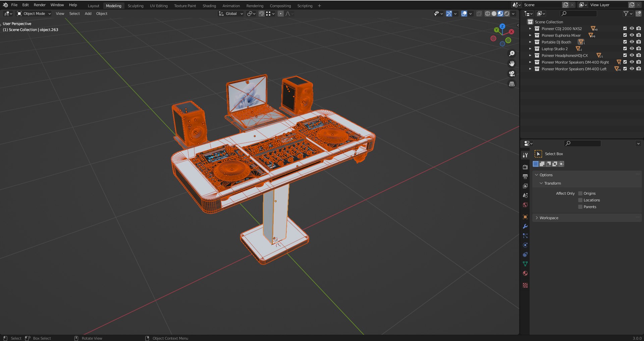Toggle camera view icon
Viewport: 644px width, 341px height.
pyautogui.click(x=512, y=74)
